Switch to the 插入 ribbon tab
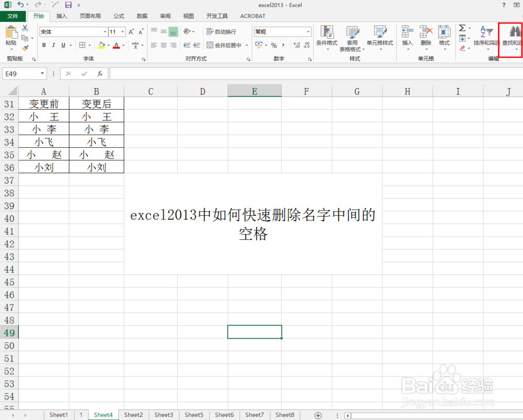 click(x=62, y=16)
